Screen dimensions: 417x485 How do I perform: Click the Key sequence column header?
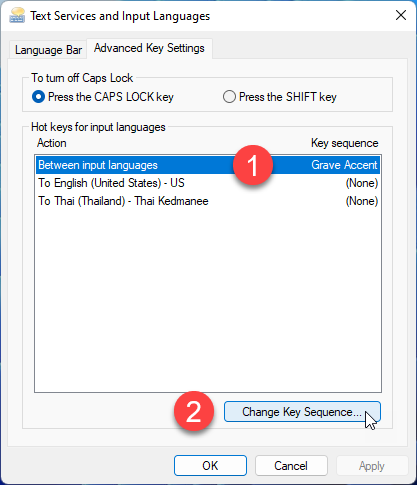[x=345, y=143]
